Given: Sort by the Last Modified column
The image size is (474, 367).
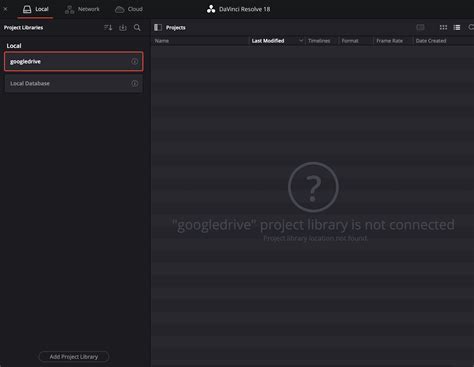Looking at the screenshot, I should (x=268, y=41).
